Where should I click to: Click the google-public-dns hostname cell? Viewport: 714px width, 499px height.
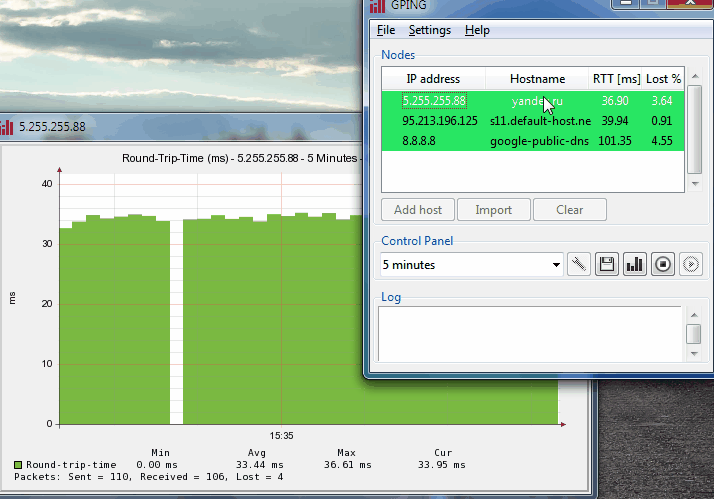[x=539, y=141]
